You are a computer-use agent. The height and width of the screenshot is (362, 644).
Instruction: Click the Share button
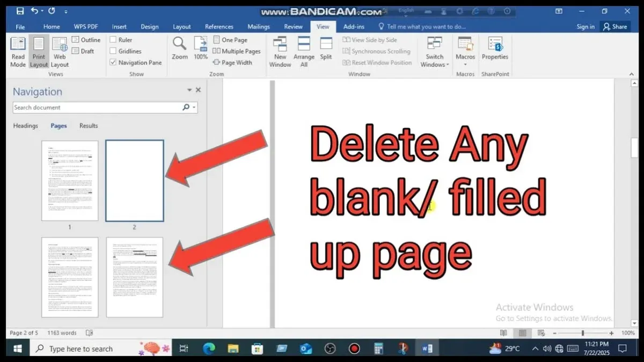(x=615, y=27)
